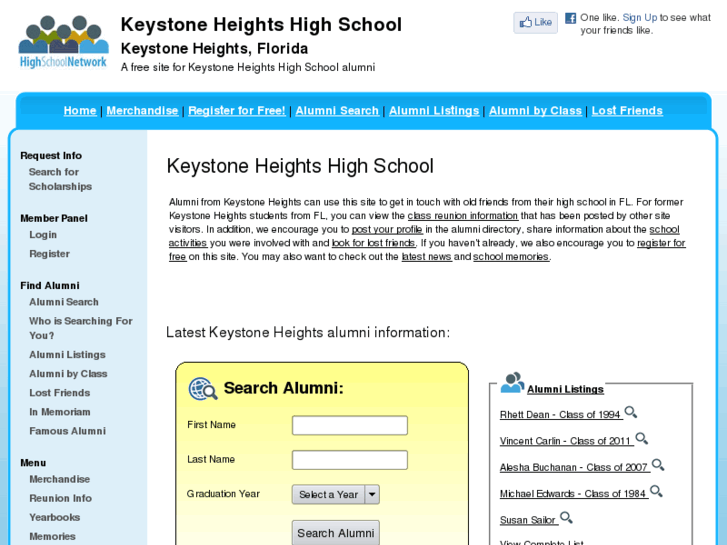Click the globe magnifier Search Alumni icon

pos(203,389)
